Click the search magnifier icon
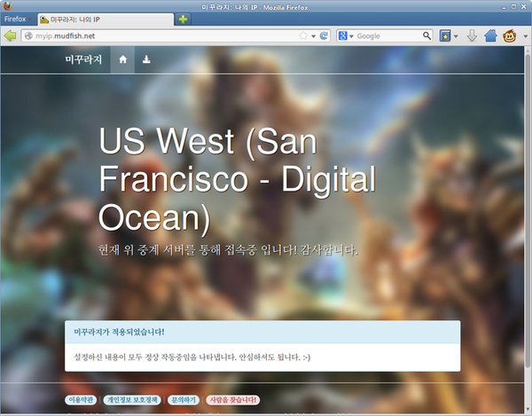This screenshot has height=416, width=532. [x=426, y=35]
